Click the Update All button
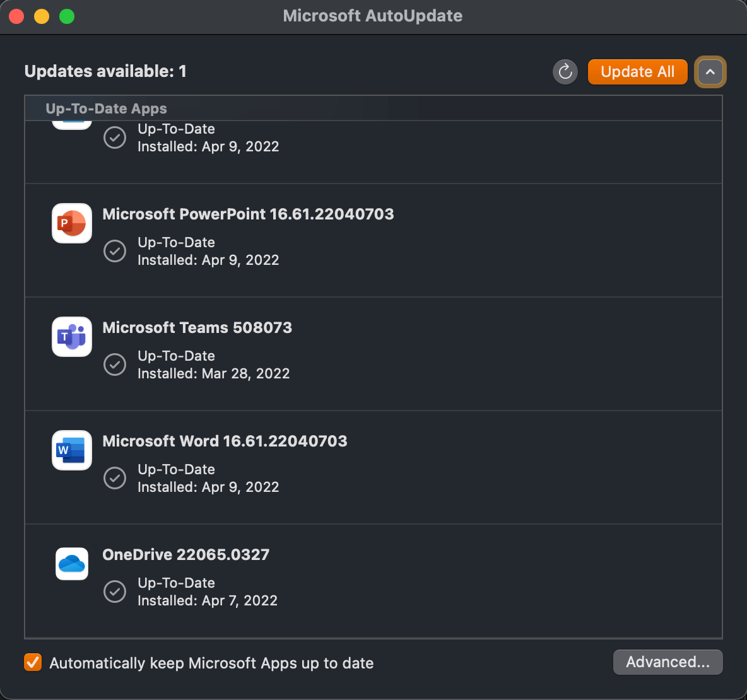747x700 pixels. 637,72
